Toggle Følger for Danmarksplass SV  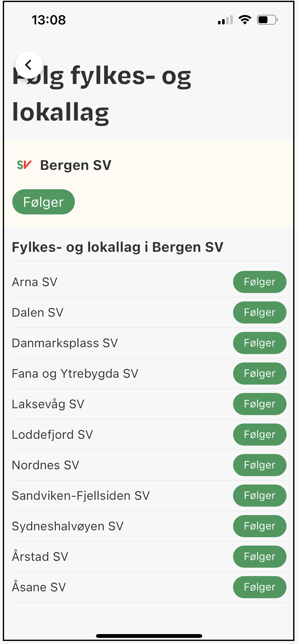[260, 343]
